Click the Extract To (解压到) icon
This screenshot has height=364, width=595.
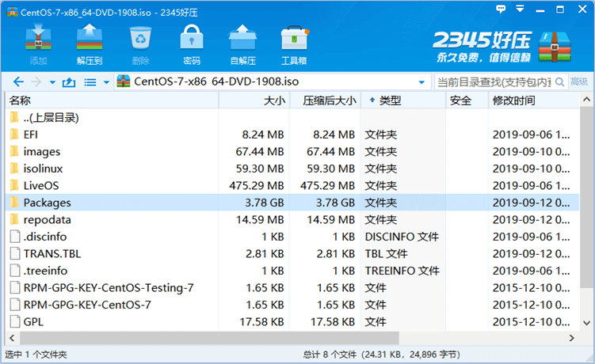pos(90,37)
